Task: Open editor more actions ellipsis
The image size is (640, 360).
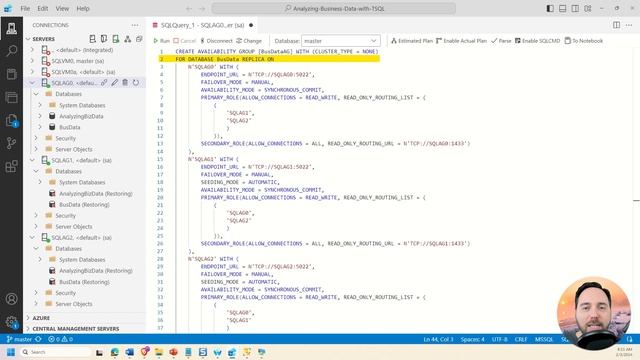Action: click(629, 25)
